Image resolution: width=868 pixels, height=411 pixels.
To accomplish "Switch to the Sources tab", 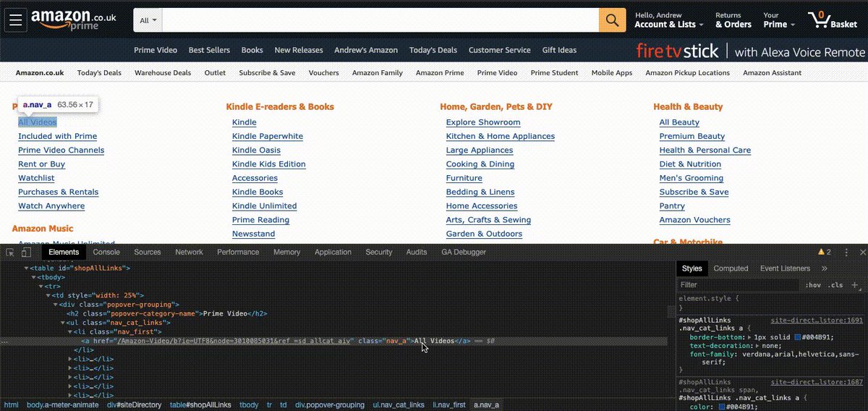I will tap(148, 252).
